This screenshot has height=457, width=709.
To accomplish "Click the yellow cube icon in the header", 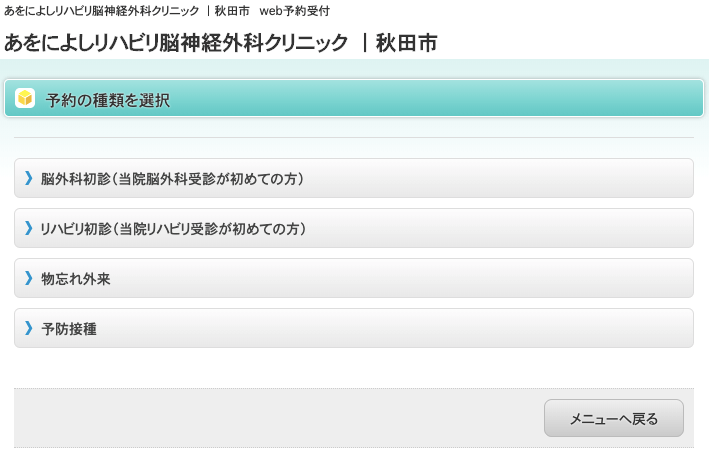I will pyautogui.click(x=26, y=99).
